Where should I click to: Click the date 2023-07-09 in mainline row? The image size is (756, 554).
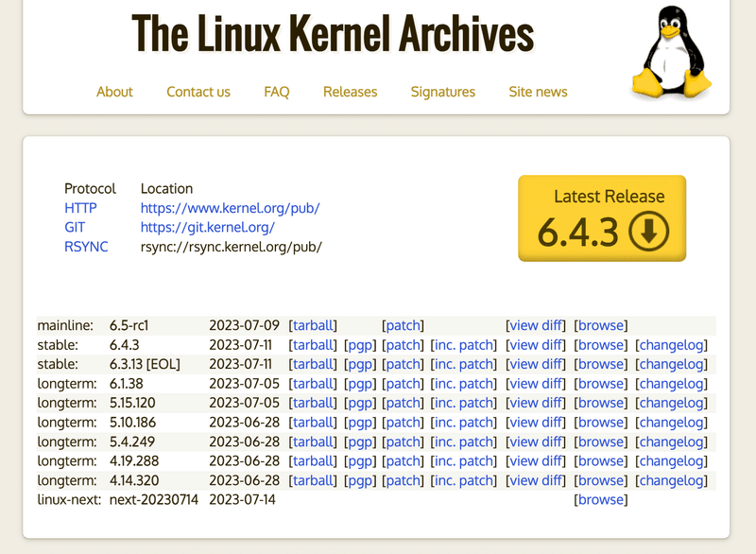pyautogui.click(x=244, y=325)
